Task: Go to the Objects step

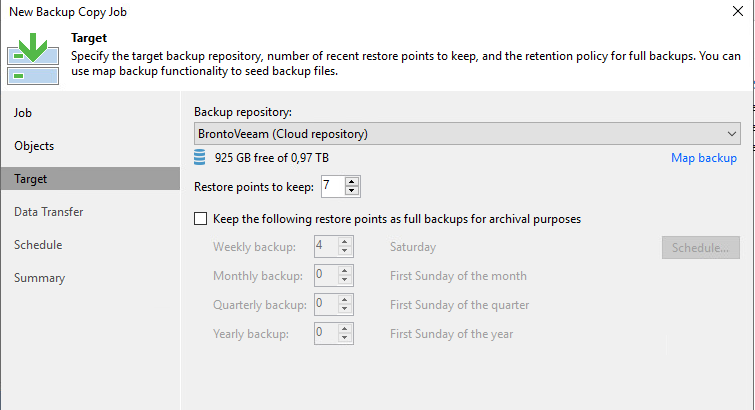Action: click(x=34, y=145)
